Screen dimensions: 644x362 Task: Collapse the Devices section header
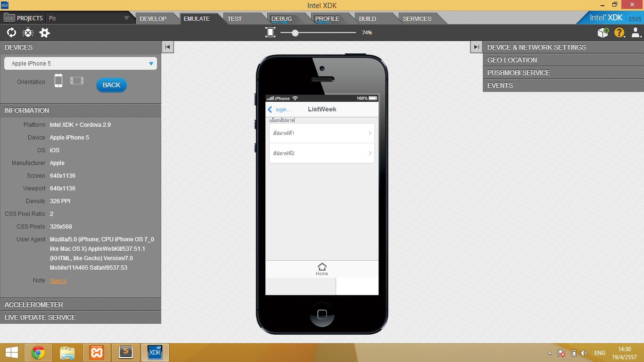81,47
